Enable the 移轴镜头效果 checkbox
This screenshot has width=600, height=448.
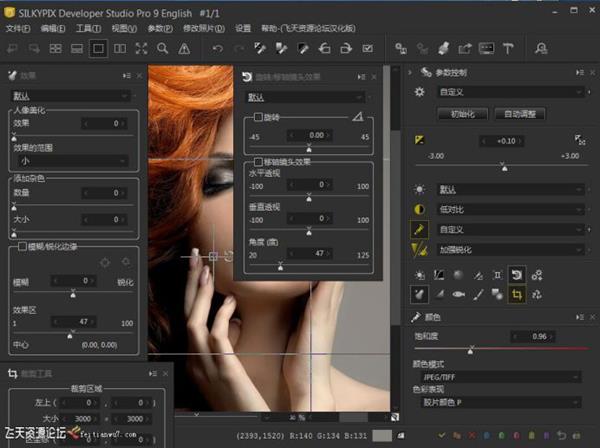point(259,161)
